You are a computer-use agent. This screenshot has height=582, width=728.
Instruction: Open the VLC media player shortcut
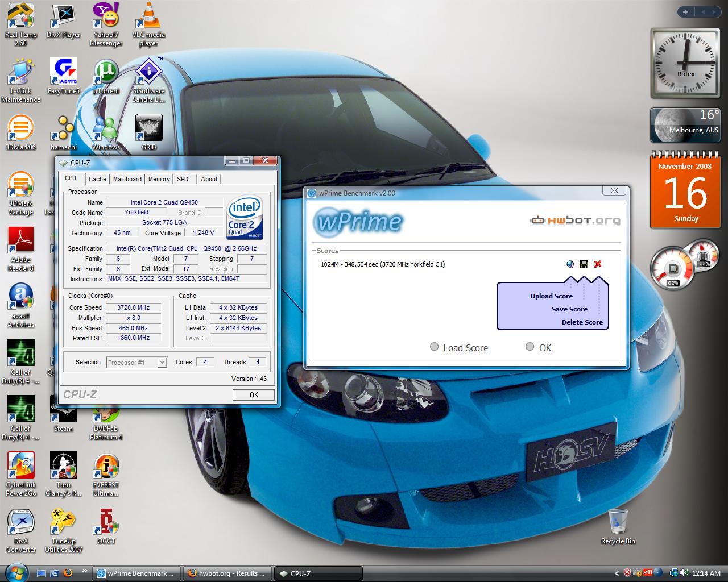(x=148, y=24)
